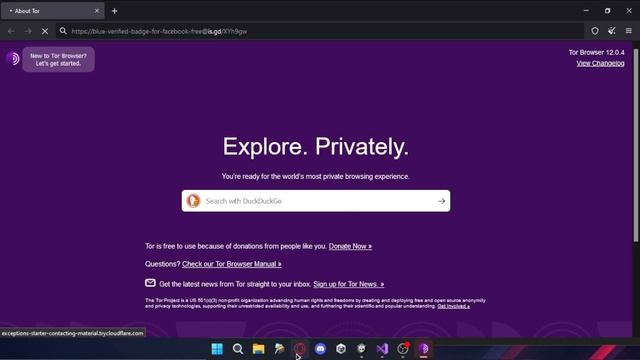Open Discord from the taskbar
640x360 pixels.
(x=320, y=349)
